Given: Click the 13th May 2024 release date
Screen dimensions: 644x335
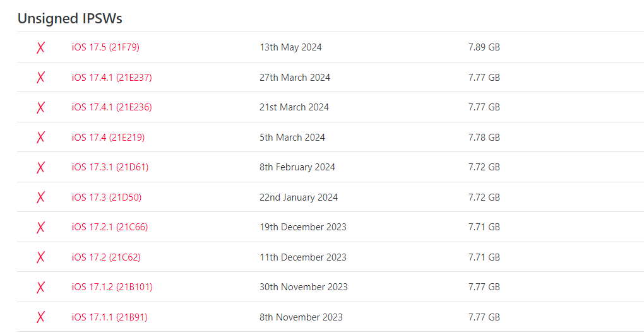Looking at the screenshot, I should pos(290,47).
